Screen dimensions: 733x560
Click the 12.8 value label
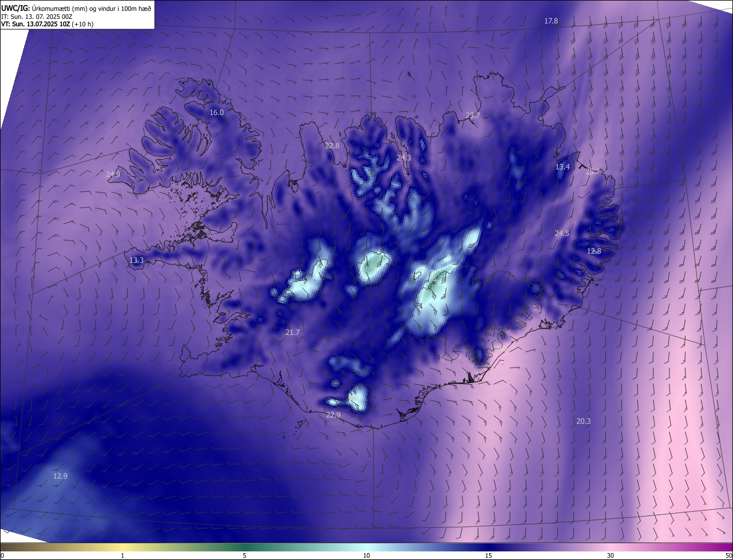pos(594,251)
